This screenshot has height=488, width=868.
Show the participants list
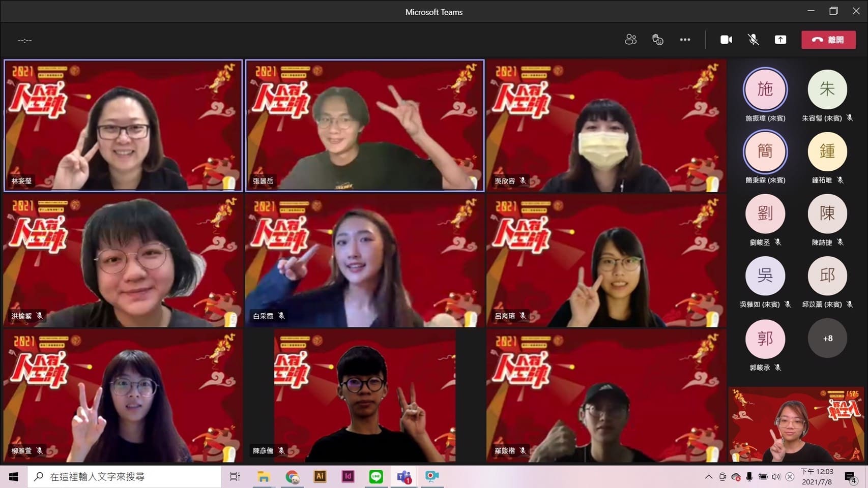pyautogui.click(x=631, y=40)
